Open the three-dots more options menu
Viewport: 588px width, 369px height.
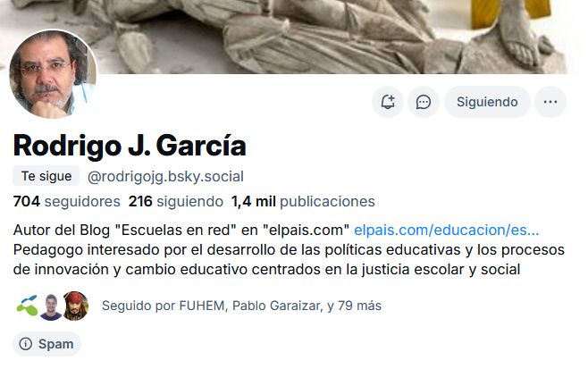[x=550, y=102]
